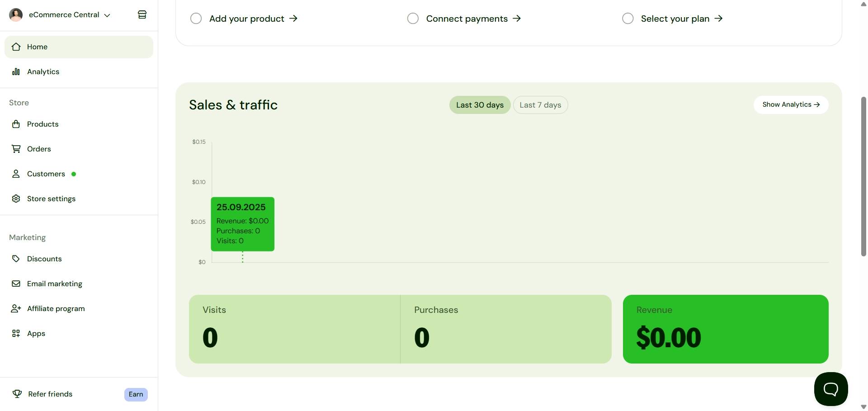Click the Analytics bar chart icon
The height and width of the screenshot is (411, 868).
coord(16,72)
